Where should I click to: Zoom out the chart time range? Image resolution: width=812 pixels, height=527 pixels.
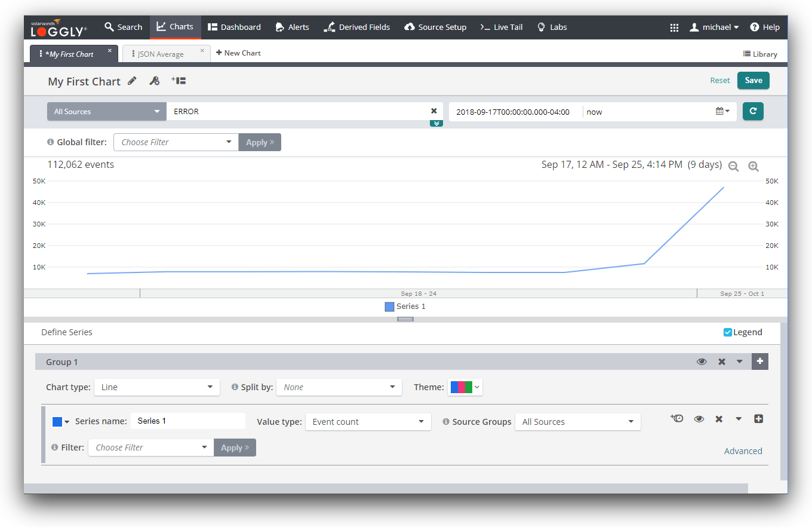coord(733,167)
